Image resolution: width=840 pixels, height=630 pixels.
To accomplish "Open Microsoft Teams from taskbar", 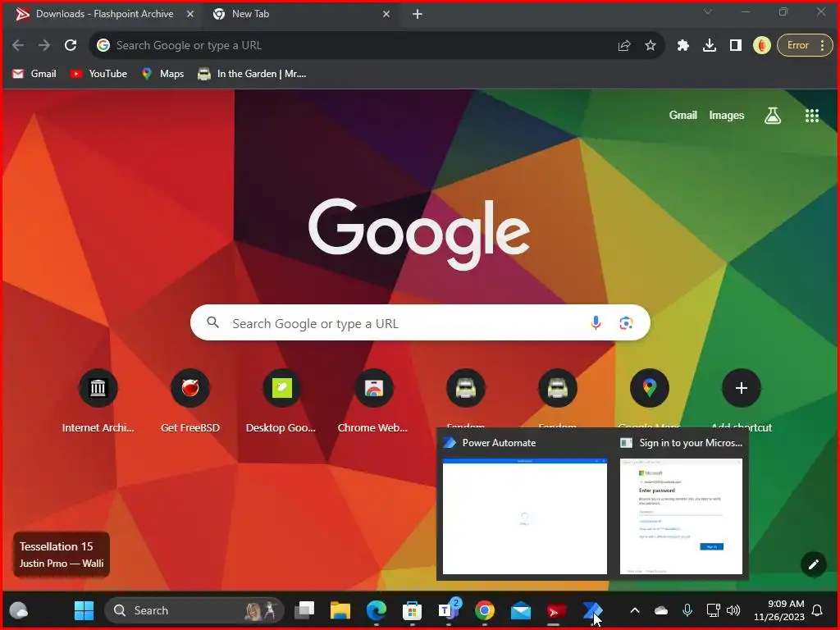I will 449,610.
